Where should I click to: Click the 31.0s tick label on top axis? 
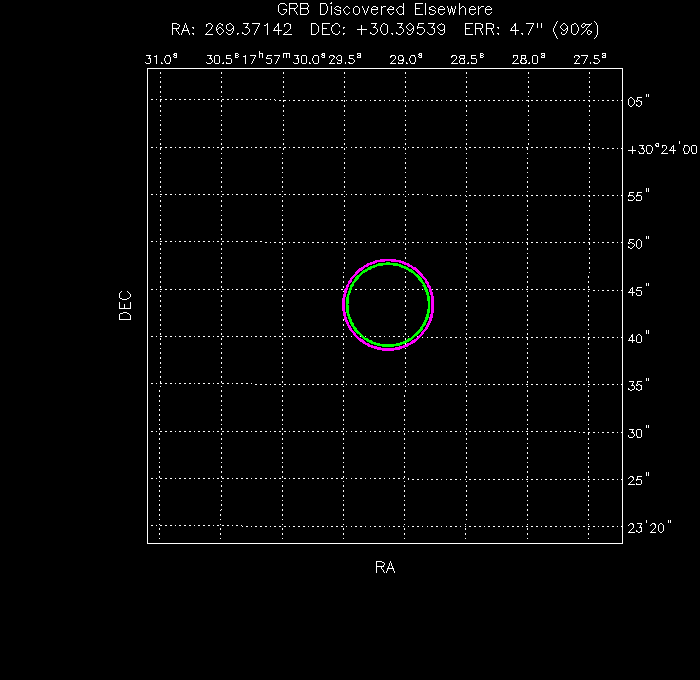tap(161, 59)
